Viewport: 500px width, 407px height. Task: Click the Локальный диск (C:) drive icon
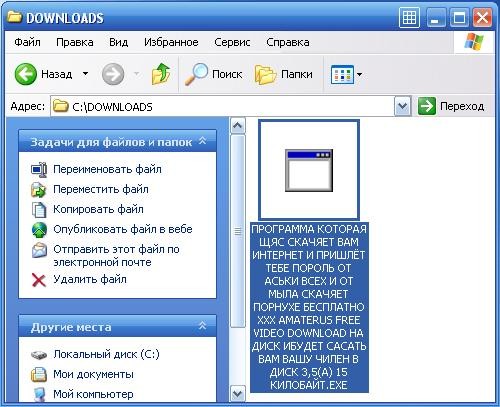click(x=39, y=354)
